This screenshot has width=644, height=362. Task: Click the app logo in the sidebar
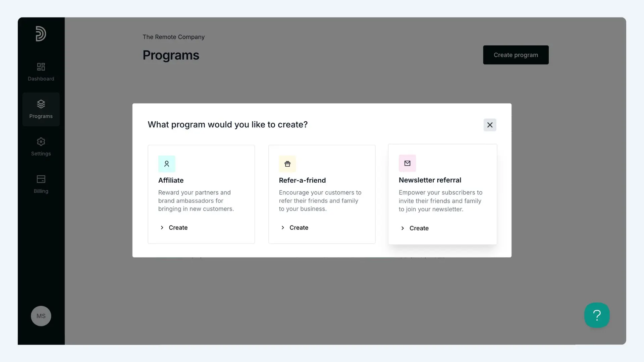pyautogui.click(x=41, y=34)
